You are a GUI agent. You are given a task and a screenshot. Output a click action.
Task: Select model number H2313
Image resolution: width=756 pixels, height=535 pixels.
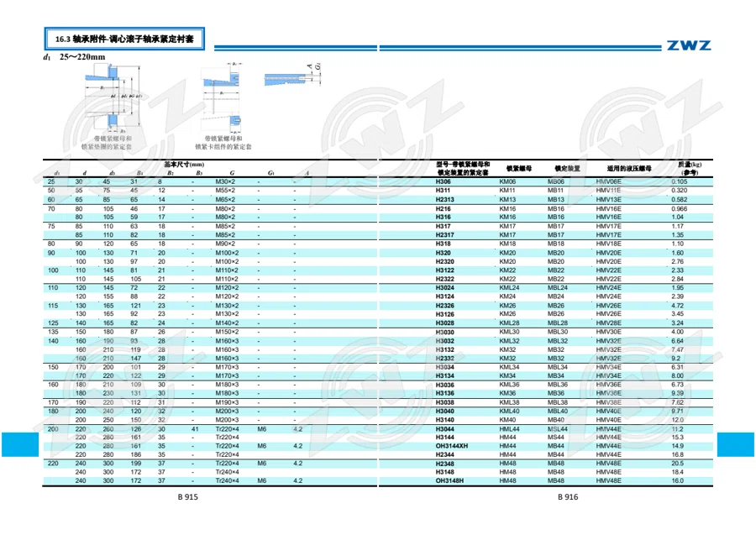pyautogui.click(x=444, y=200)
